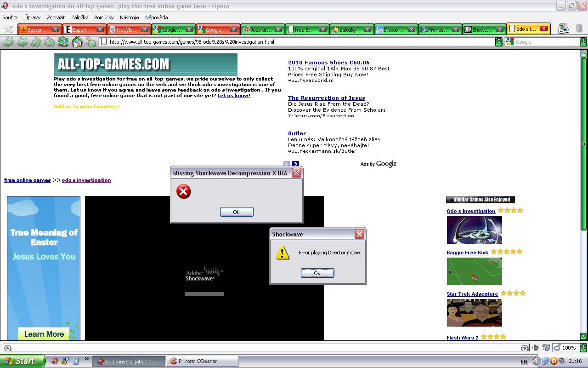Image resolution: width=588 pixels, height=368 pixels.
Task: Click the Forward arrow navigation icon
Action: coord(36,42)
